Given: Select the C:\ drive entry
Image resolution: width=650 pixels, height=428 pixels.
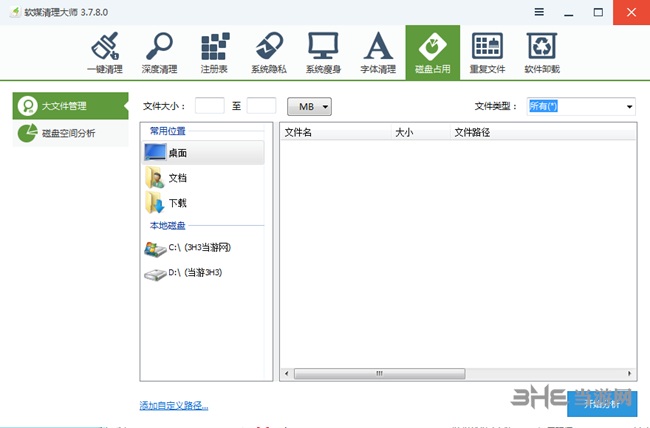Looking at the screenshot, I should coord(203,248).
